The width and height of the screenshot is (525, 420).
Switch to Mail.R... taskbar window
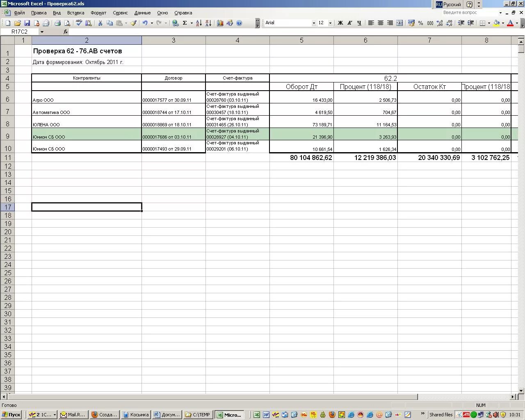[x=73, y=415]
